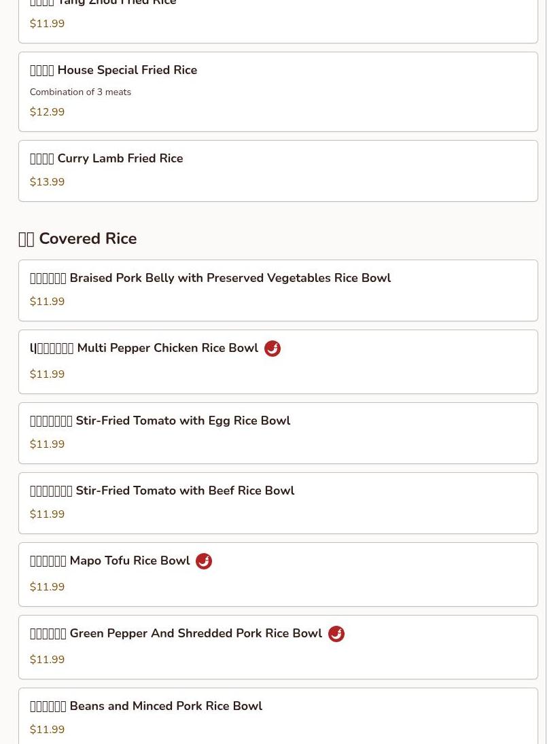Click "Combination of 3 meats" description
Screen dimensions: 560x744
pyautogui.click(x=80, y=92)
